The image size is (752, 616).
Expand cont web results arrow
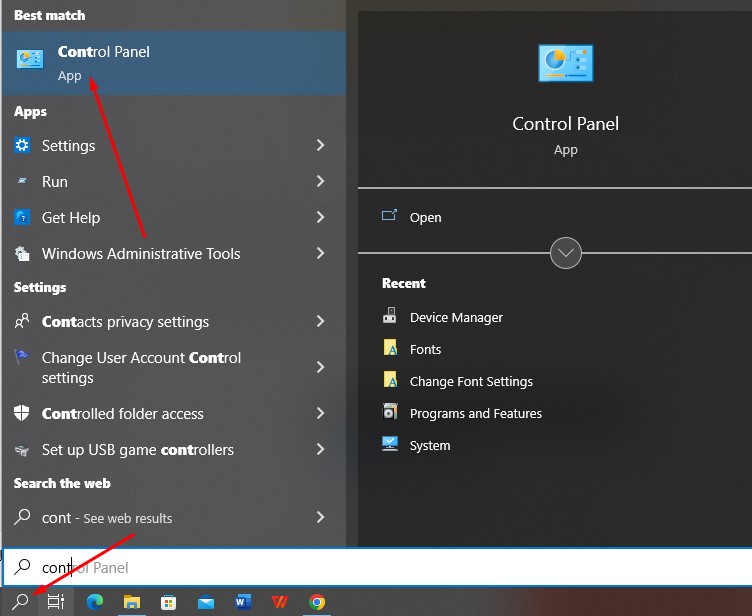(x=320, y=517)
